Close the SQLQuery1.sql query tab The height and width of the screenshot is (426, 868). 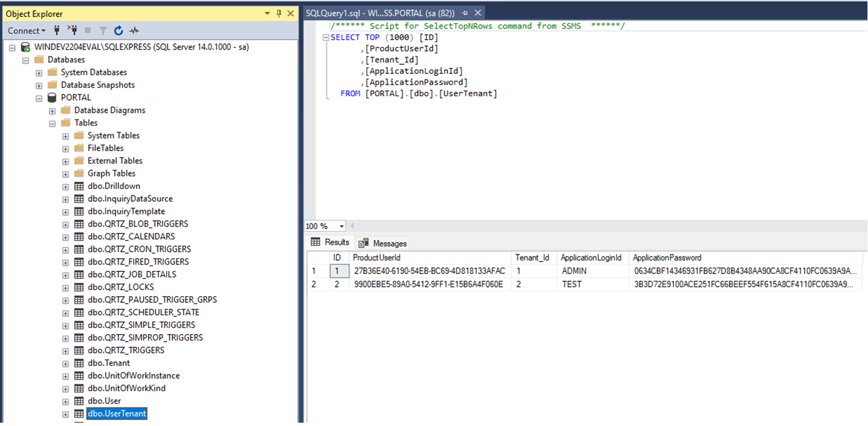(478, 13)
